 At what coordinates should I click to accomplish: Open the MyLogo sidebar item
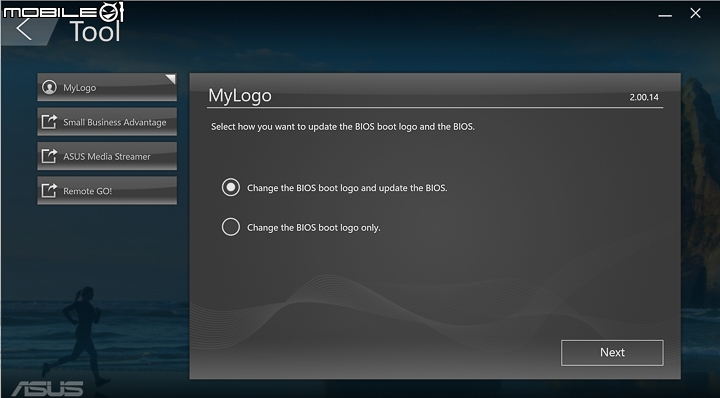pos(107,87)
